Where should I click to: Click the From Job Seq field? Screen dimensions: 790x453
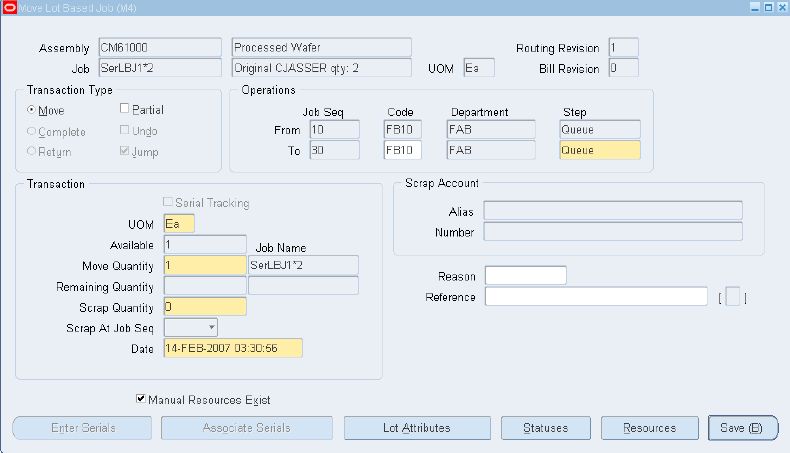click(x=335, y=130)
